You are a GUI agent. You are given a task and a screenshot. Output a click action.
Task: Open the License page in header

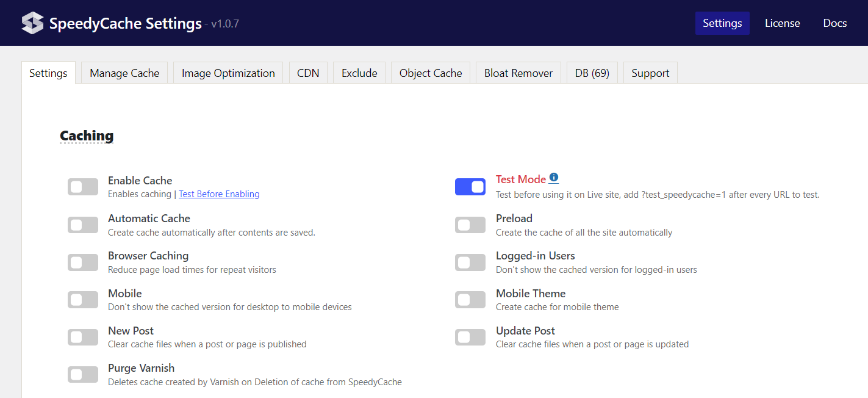click(782, 23)
